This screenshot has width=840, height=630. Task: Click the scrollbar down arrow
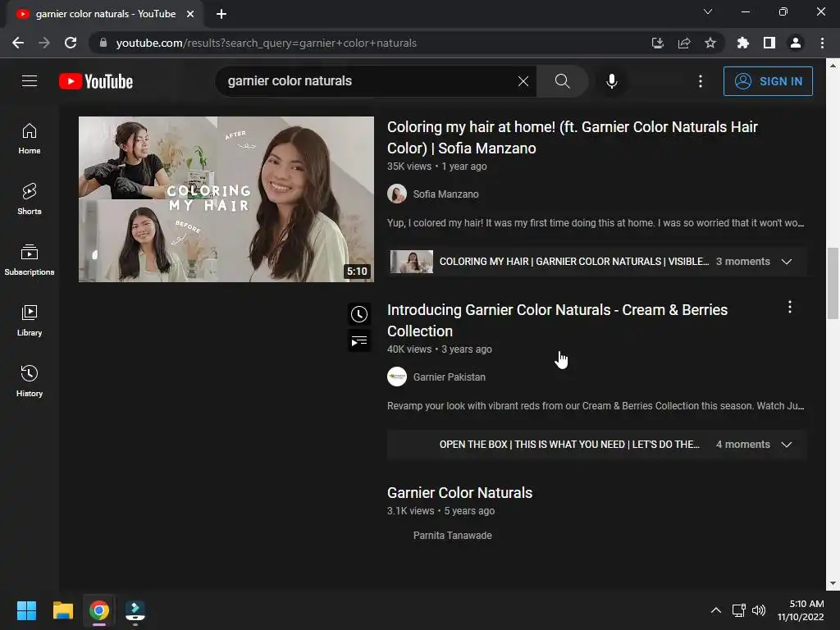[833, 583]
